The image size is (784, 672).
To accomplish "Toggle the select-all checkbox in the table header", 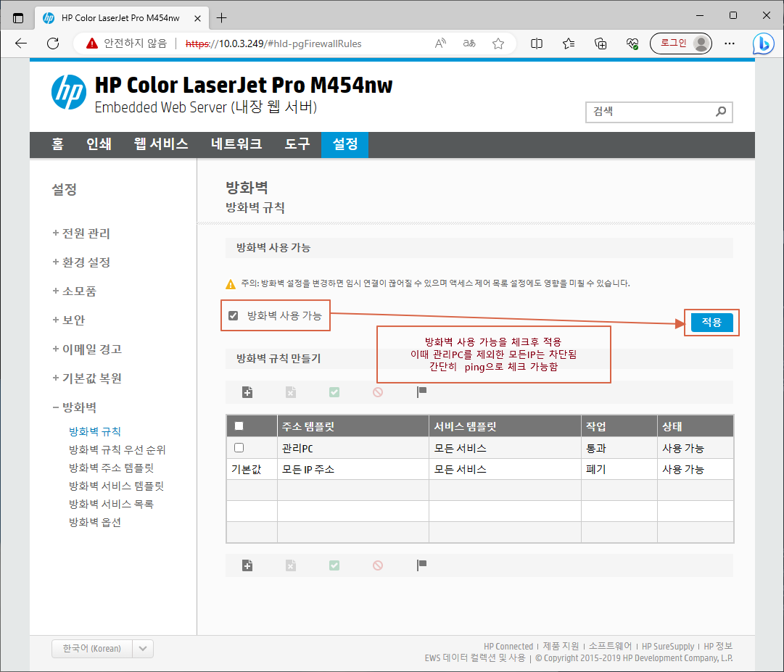I will [239, 426].
